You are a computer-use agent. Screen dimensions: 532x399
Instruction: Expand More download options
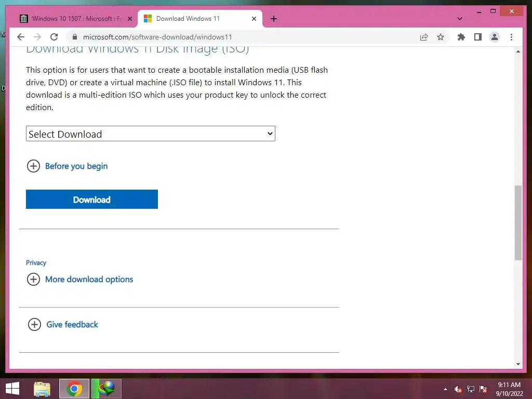89,279
